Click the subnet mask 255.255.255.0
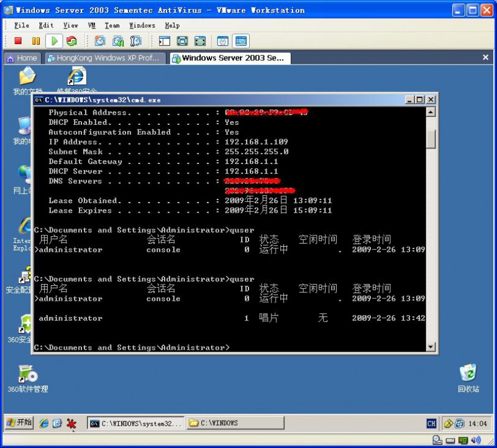Viewport: 497px width, 448px height. pyautogui.click(x=257, y=152)
